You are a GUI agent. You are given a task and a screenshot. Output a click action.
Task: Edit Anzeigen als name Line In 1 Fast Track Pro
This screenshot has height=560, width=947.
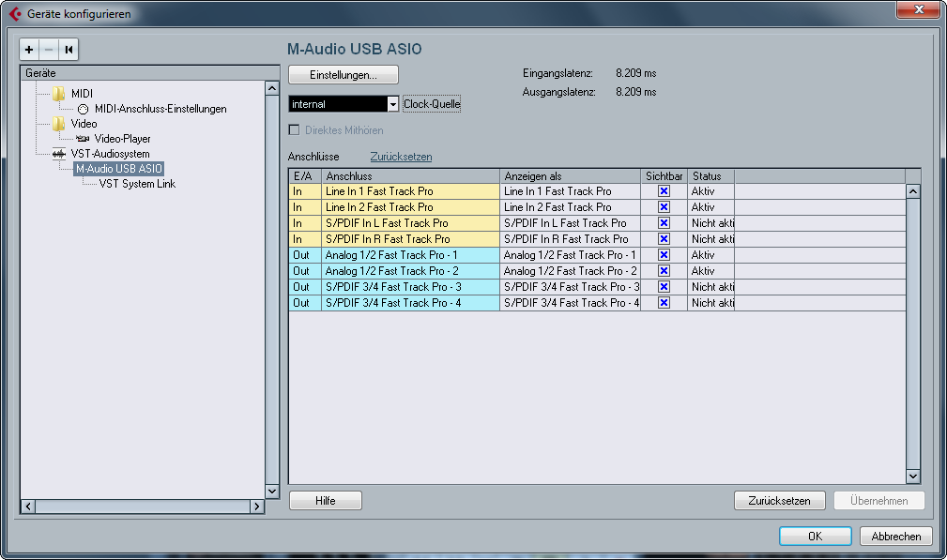570,191
